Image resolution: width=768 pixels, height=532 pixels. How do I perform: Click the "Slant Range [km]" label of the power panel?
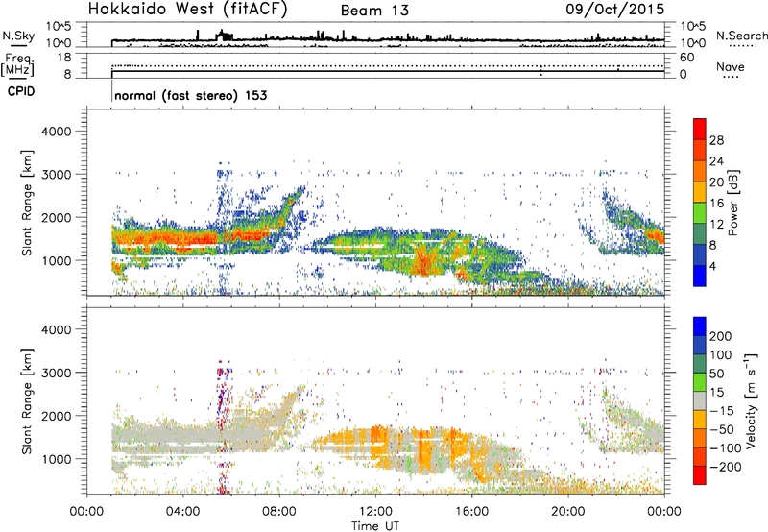tap(27, 203)
